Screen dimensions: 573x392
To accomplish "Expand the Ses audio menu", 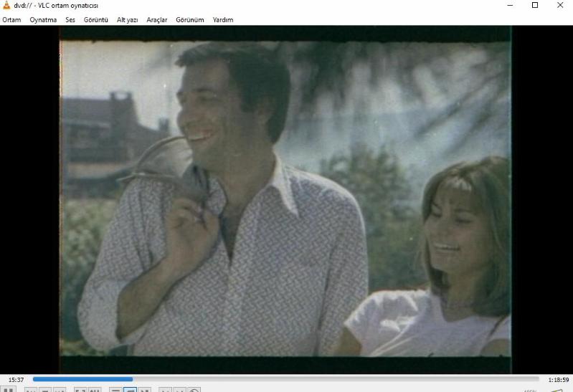I will click(x=70, y=20).
